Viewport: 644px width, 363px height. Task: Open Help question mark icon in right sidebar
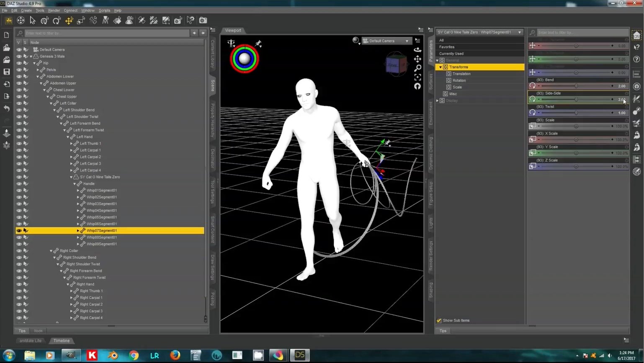(636, 59)
